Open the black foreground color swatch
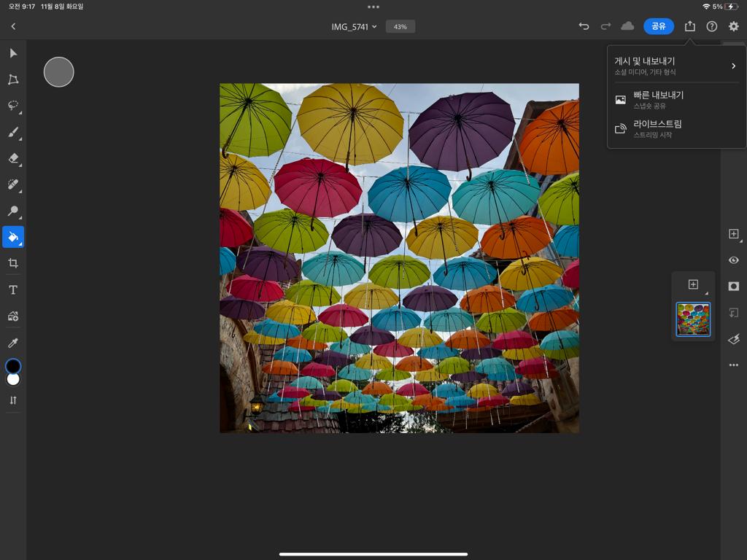Image resolution: width=747 pixels, height=560 pixels. [x=13, y=366]
